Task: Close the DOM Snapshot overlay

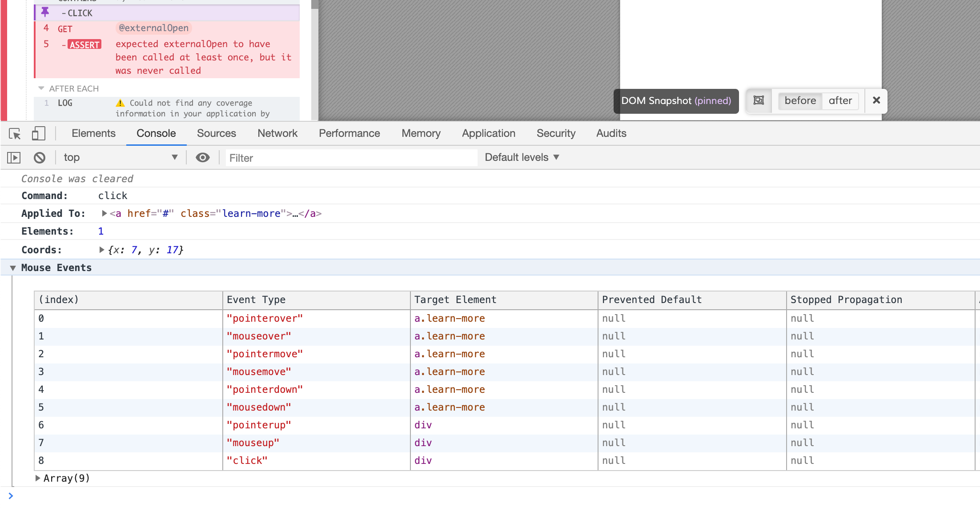Action: pos(876,101)
